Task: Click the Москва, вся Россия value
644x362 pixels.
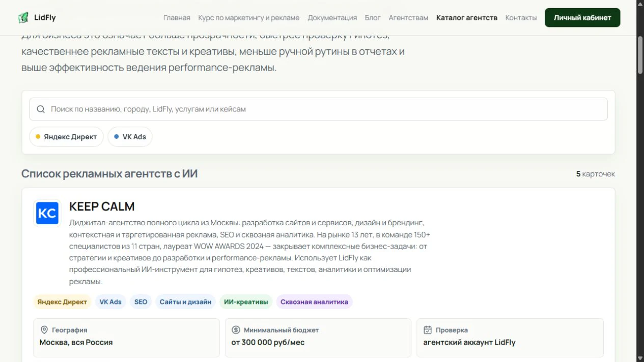Action: 76,342
